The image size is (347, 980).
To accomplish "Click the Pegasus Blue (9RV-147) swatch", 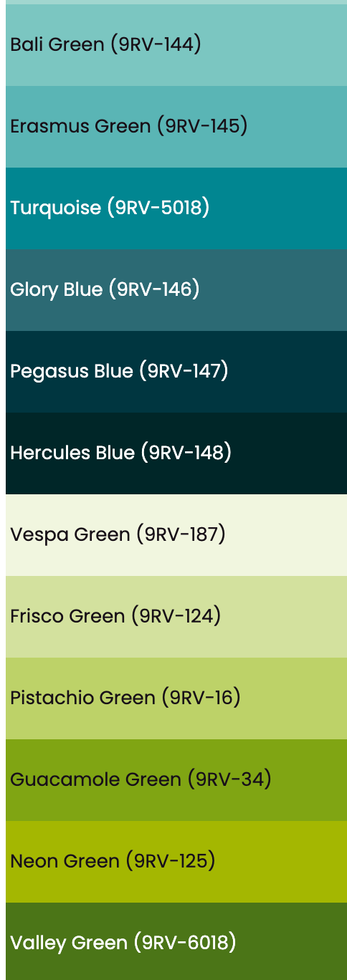I will click(x=176, y=372).
